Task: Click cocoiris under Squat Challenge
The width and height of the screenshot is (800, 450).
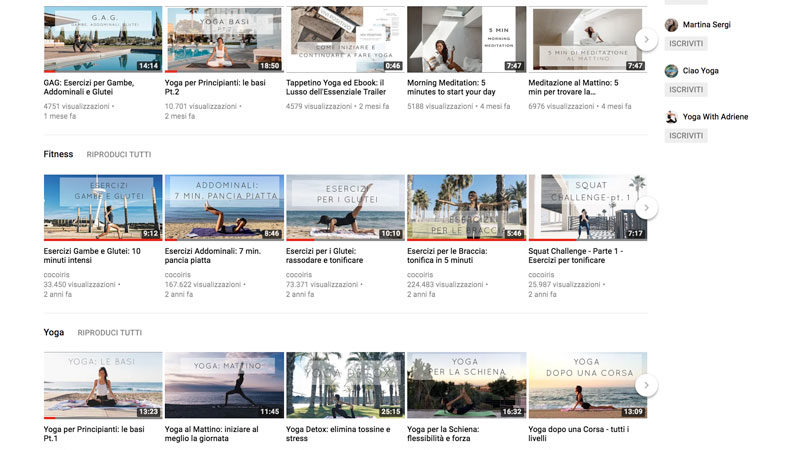Action: [x=541, y=274]
